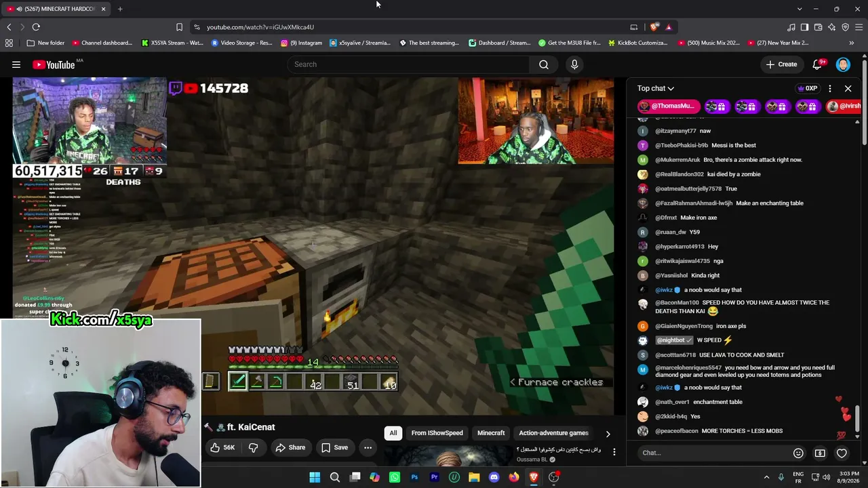Open the Brave playlist music icon
Image resolution: width=868 pixels, height=488 pixels.
click(791, 27)
